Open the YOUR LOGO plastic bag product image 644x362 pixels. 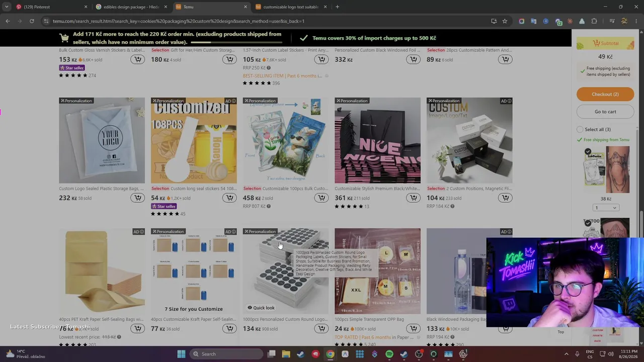(x=102, y=140)
